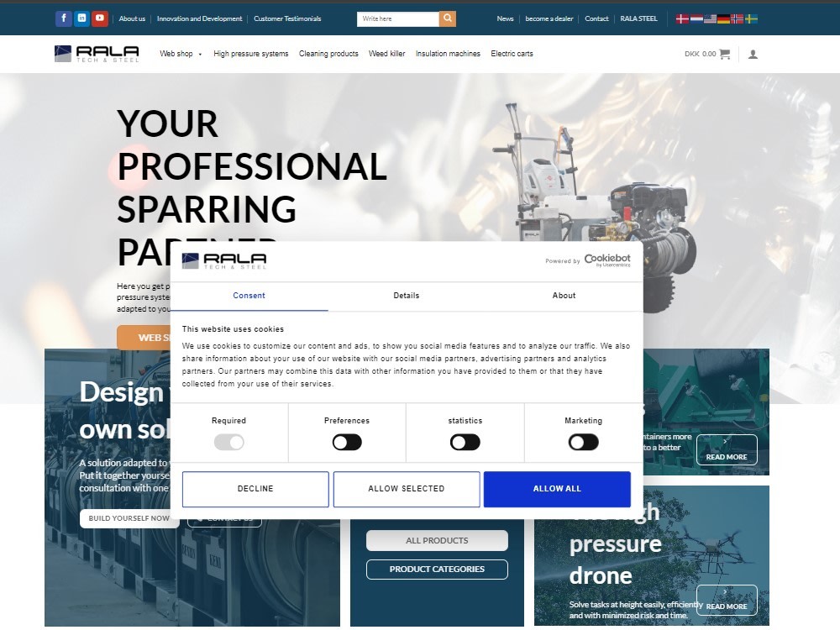
Task: Open the user account icon
Action: click(x=753, y=54)
